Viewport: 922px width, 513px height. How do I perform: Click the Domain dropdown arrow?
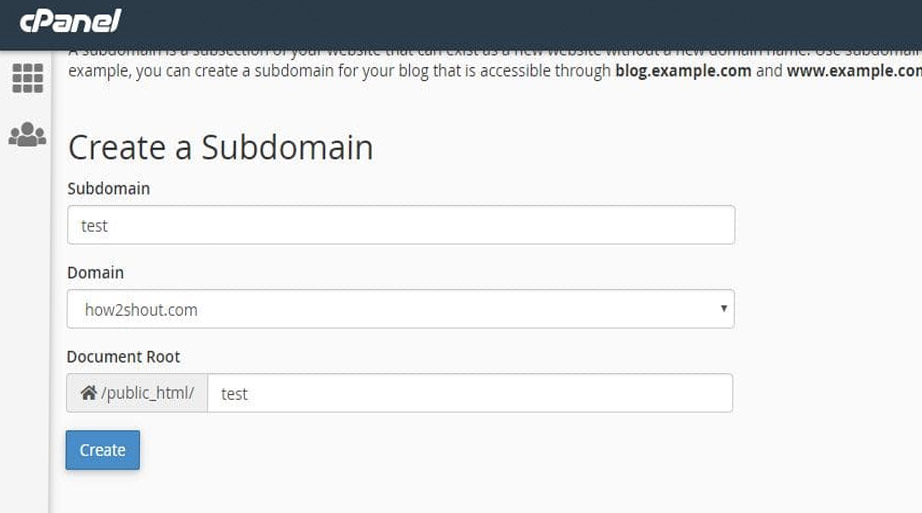[x=724, y=309]
